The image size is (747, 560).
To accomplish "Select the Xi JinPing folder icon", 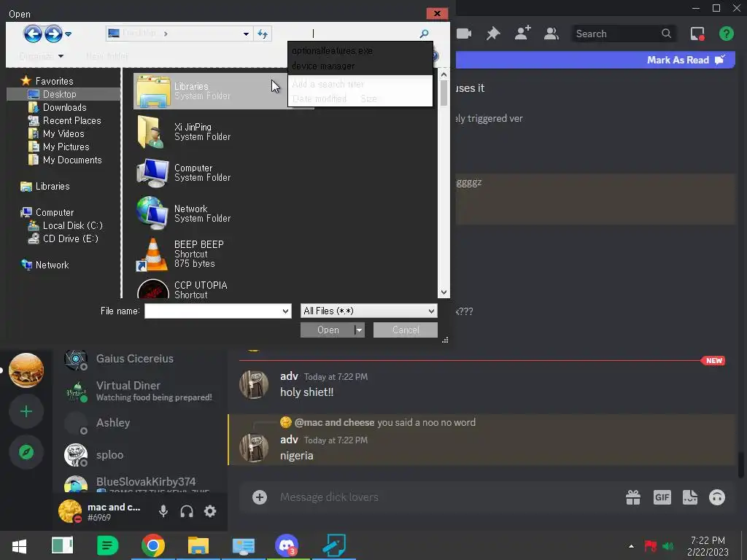I will [150, 132].
